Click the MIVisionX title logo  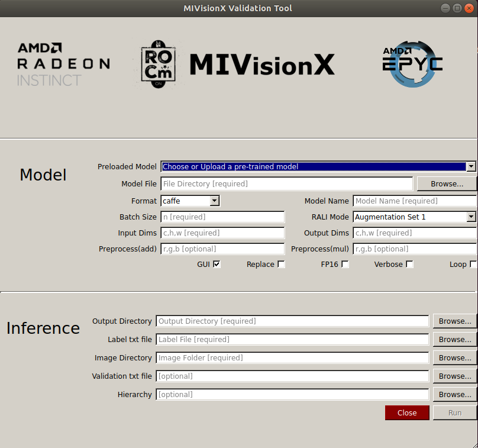tap(262, 65)
